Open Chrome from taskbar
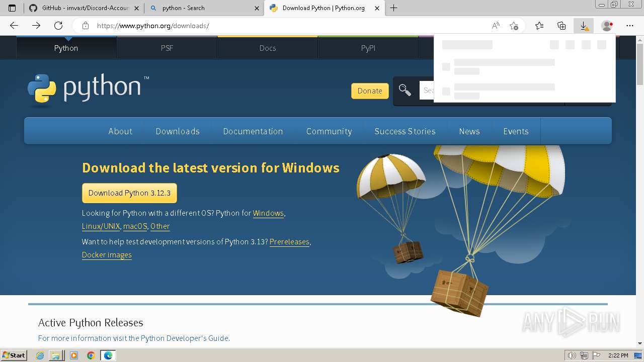This screenshot has height=362, width=644. (x=91, y=355)
